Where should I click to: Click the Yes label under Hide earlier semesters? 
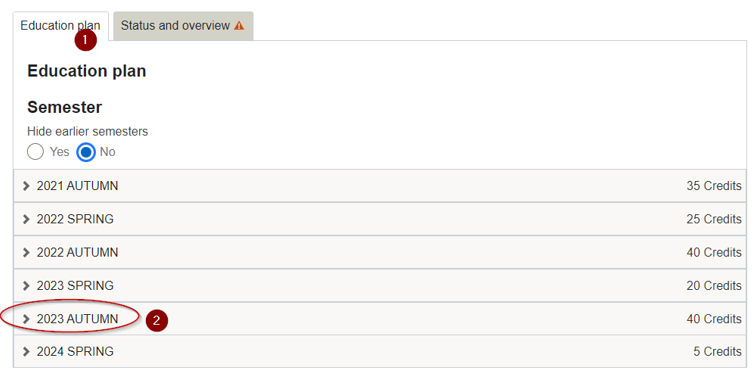tap(59, 152)
